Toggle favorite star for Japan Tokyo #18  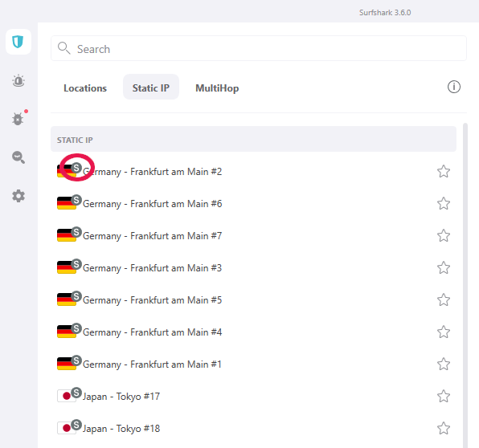(444, 428)
